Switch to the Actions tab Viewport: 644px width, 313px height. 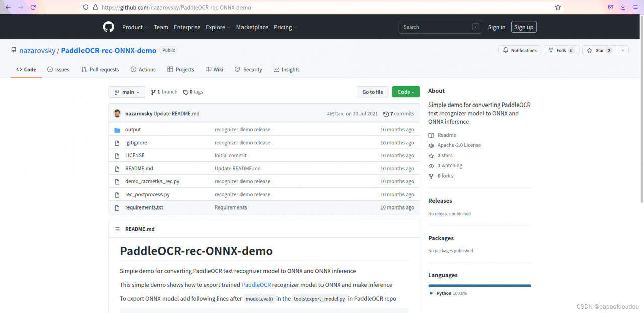(x=143, y=70)
